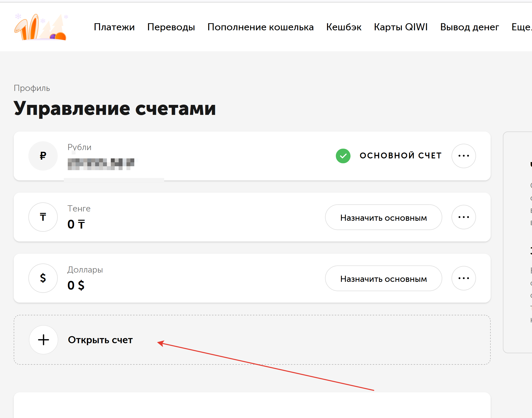
Task: Open the three-dot menu for Доллары account
Action: [464, 278]
